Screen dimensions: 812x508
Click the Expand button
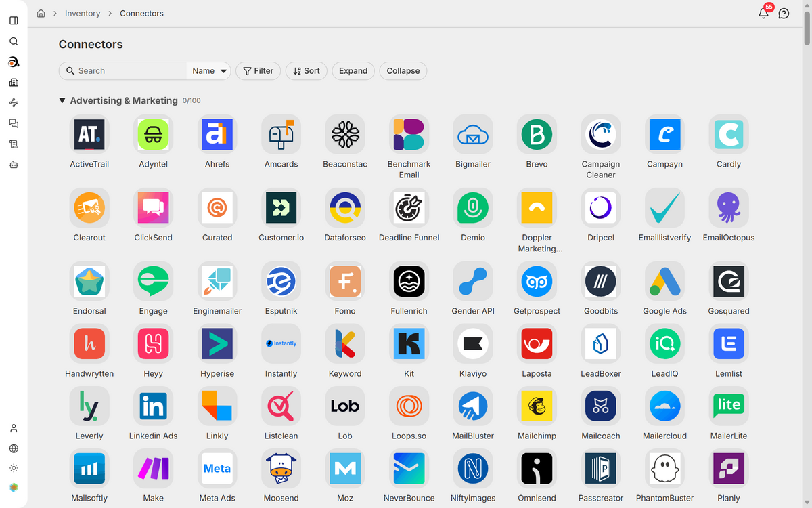(x=353, y=71)
